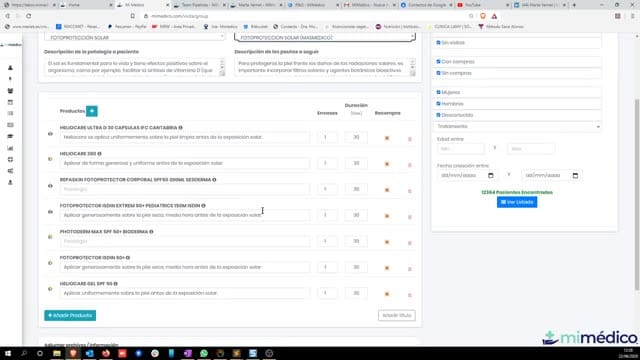Toggle the Hombres checkbox
The height and width of the screenshot is (360, 640).
(438, 104)
